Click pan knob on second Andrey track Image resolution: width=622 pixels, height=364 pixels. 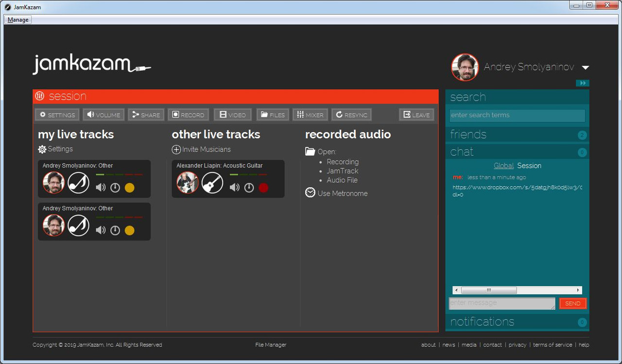(115, 230)
